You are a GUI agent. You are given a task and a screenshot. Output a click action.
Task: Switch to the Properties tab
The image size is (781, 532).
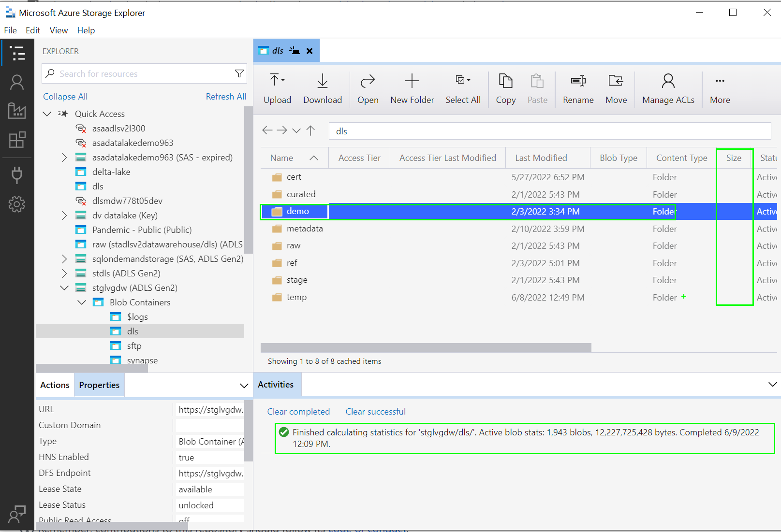click(99, 385)
